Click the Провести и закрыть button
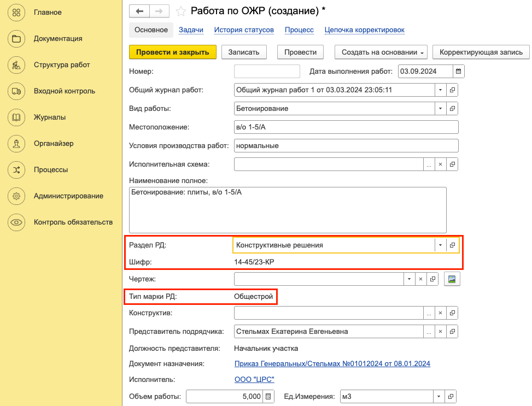The image size is (532, 406). pos(173,52)
